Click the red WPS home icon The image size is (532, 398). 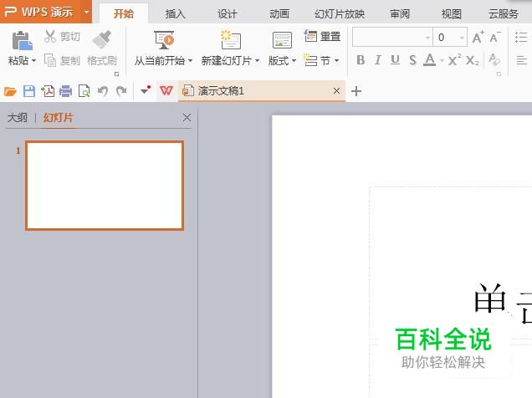(x=166, y=91)
